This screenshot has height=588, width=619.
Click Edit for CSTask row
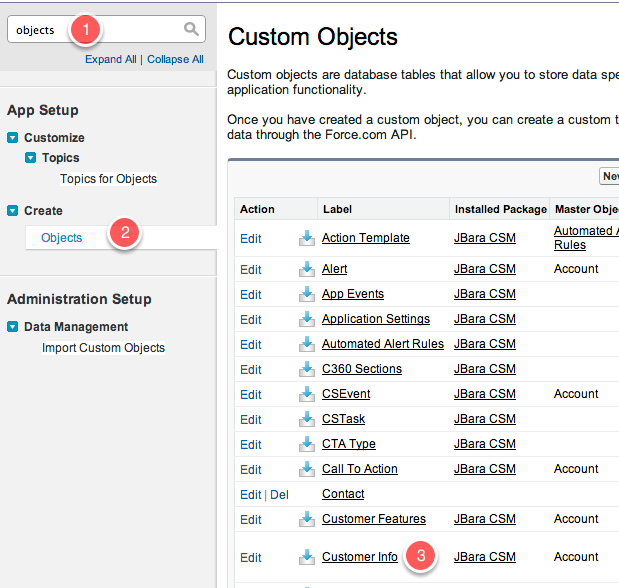tap(251, 420)
